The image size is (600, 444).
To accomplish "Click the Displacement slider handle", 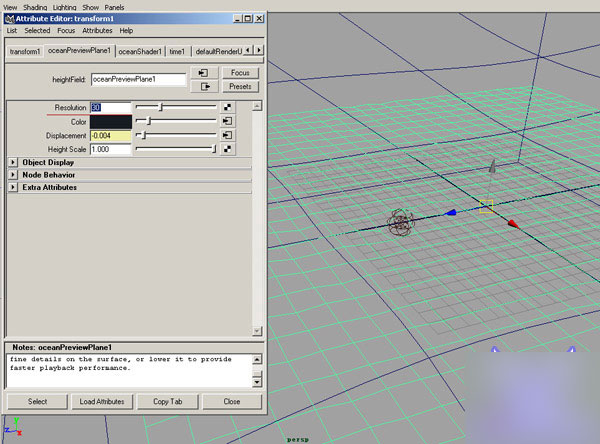I will click(144, 135).
